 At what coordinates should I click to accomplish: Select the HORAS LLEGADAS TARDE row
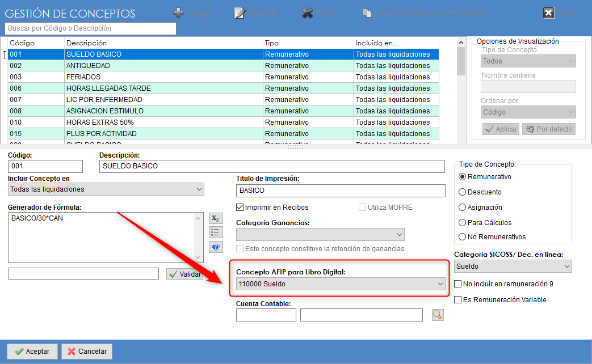coord(224,88)
